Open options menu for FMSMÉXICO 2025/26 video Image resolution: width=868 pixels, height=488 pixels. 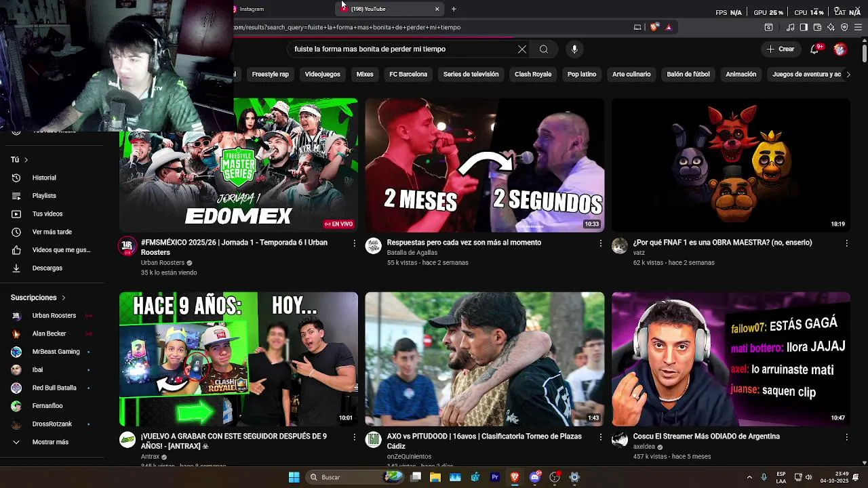(x=354, y=243)
